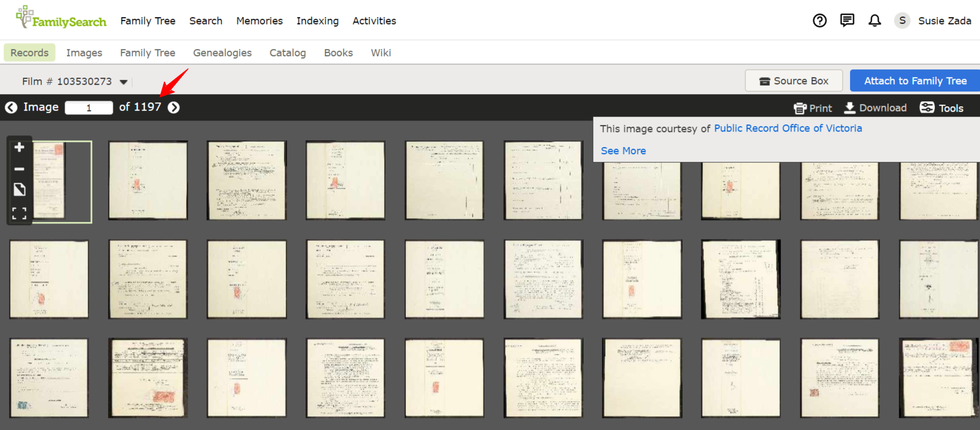The height and width of the screenshot is (430, 980).
Task: Click the image number input field
Action: pos(89,107)
